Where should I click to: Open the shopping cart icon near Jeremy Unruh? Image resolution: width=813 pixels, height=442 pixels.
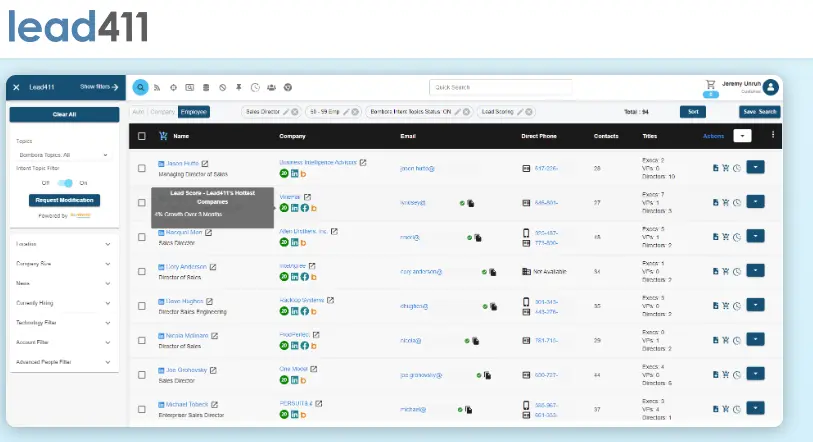coord(710,84)
